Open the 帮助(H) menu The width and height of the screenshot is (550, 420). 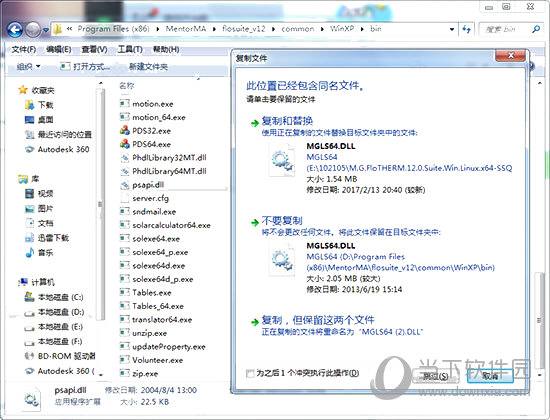pos(166,49)
